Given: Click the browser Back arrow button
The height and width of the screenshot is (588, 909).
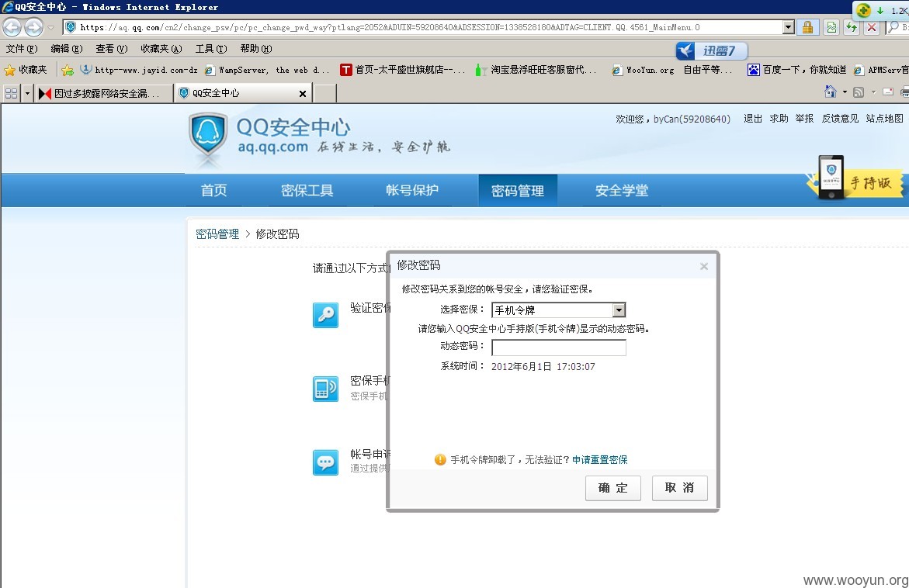Looking at the screenshot, I should 12,26.
